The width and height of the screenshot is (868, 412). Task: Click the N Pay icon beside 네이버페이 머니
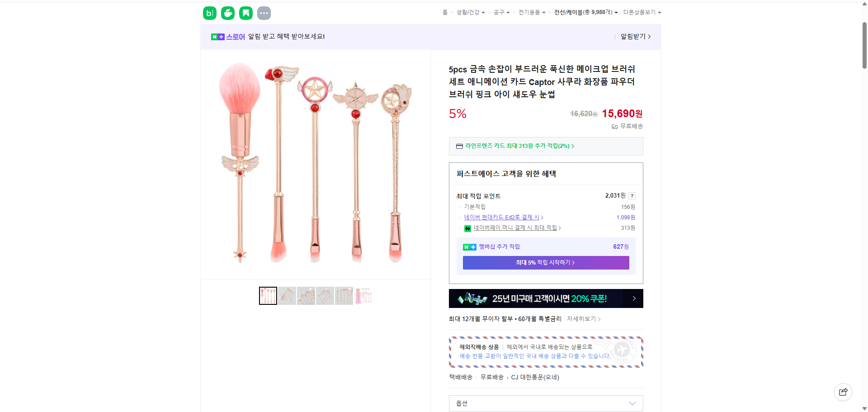click(467, 228)
